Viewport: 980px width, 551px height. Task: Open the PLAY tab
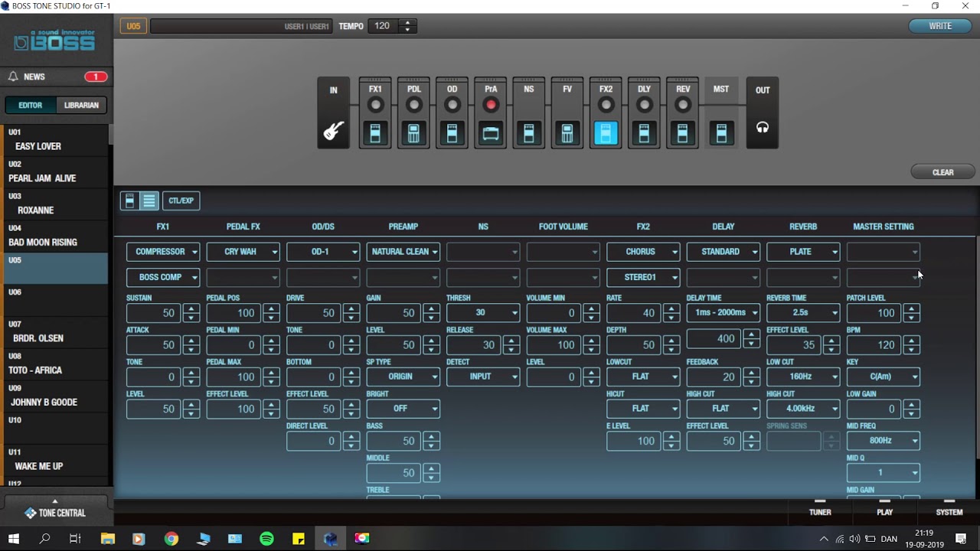pyautogui.click(x=884, y=512)
